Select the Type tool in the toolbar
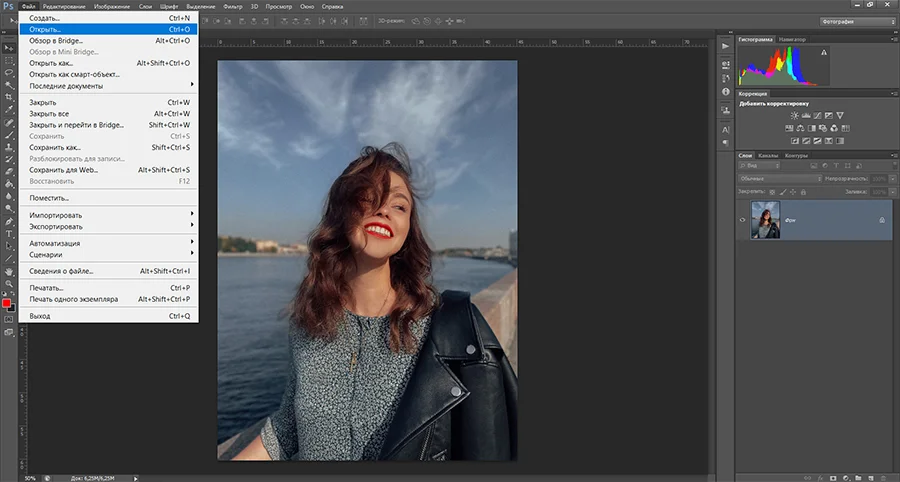The image size is (900, 482). click(x=8, y=233)
